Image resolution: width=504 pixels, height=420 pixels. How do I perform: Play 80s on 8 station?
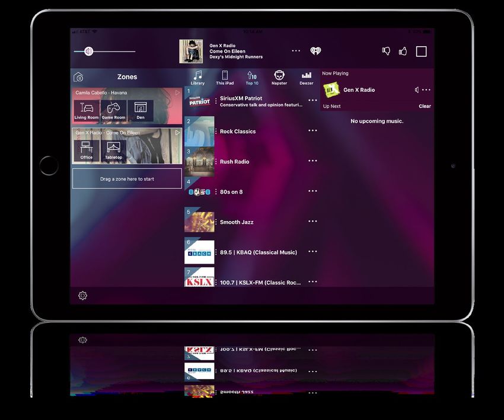click(x=251, y=192)
